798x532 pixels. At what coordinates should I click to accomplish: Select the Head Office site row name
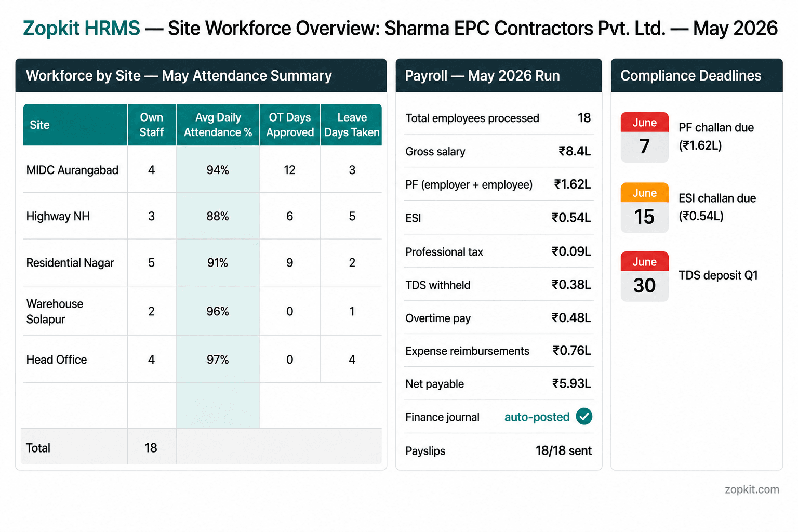coord(57,360)
